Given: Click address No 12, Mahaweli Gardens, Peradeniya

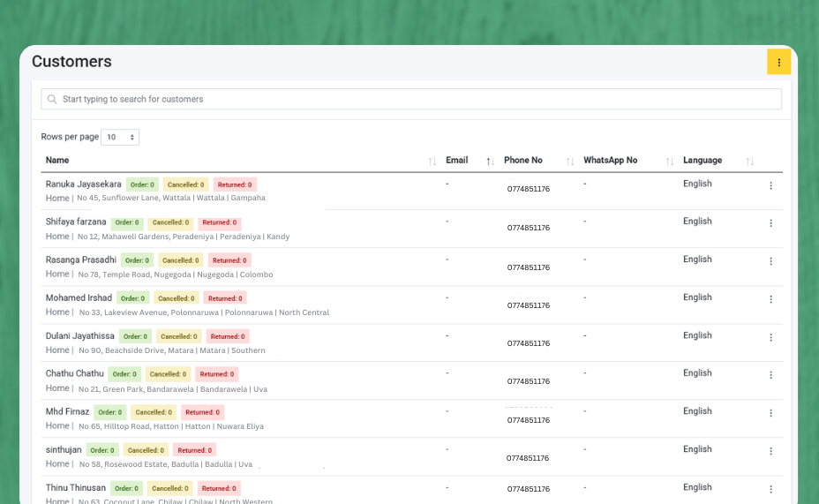Looking at the screenshot, I should coord(184,237).
